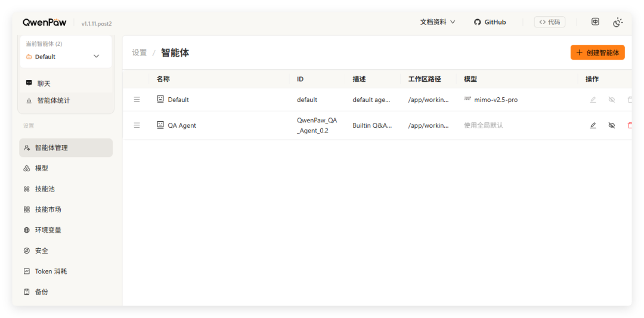Open the GitHub link
Screen dimensions: 644x318
490,22
